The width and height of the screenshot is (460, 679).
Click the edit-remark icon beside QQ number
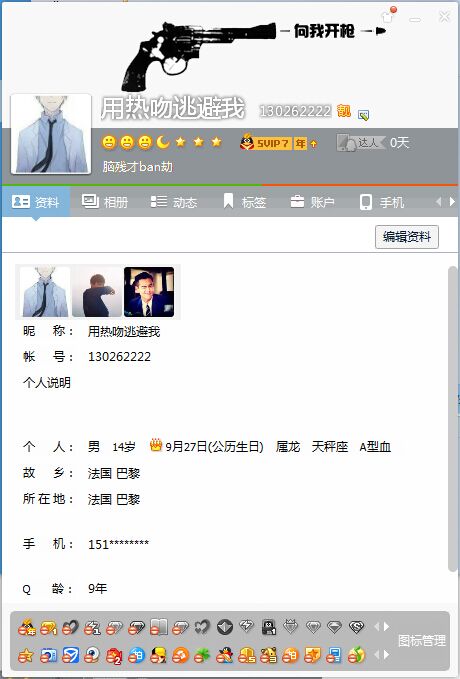pyautogui.click(x=363, y=115)
